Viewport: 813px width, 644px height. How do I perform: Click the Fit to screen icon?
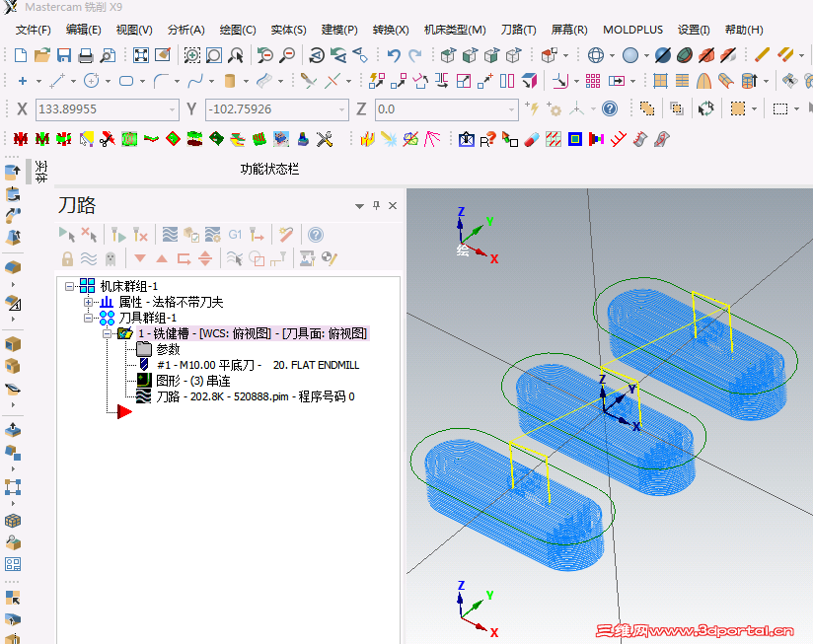(141, 55)
